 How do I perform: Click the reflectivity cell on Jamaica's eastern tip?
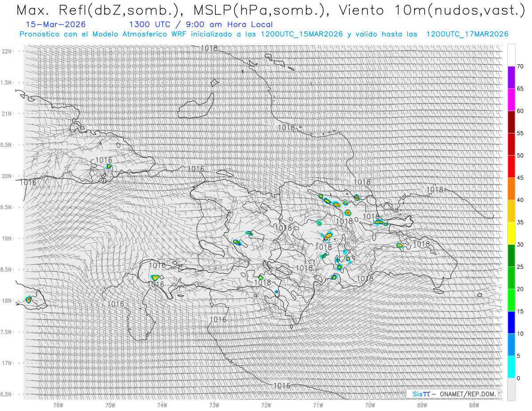coord(29,300)
